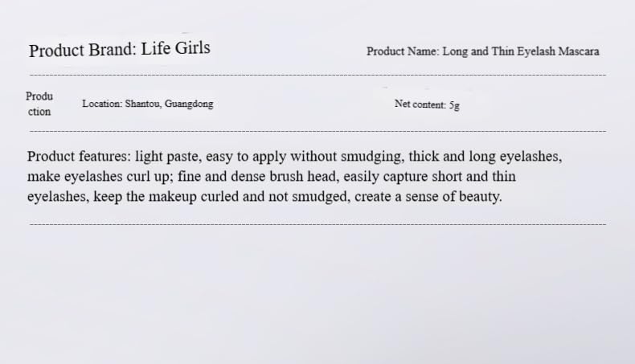Click the Net content: 5g text
Screen dimensions: 635x364
[428, 104]
